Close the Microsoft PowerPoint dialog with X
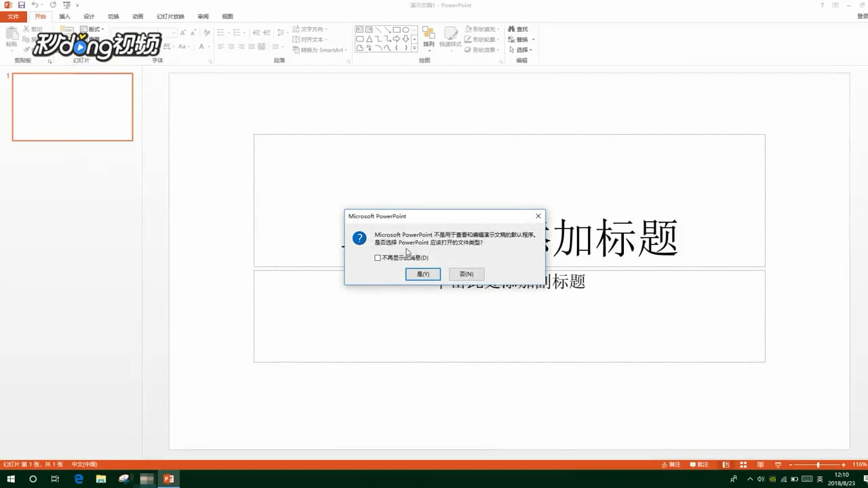The image size is (868, 488). (538, 216)
